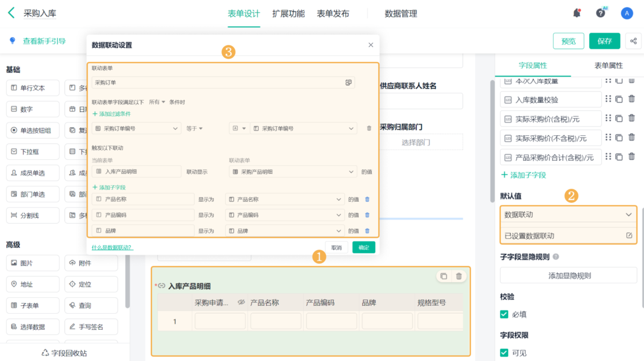Open the 等于 operator dropdown
Viewport: 644px width, 361px height.
194,129
